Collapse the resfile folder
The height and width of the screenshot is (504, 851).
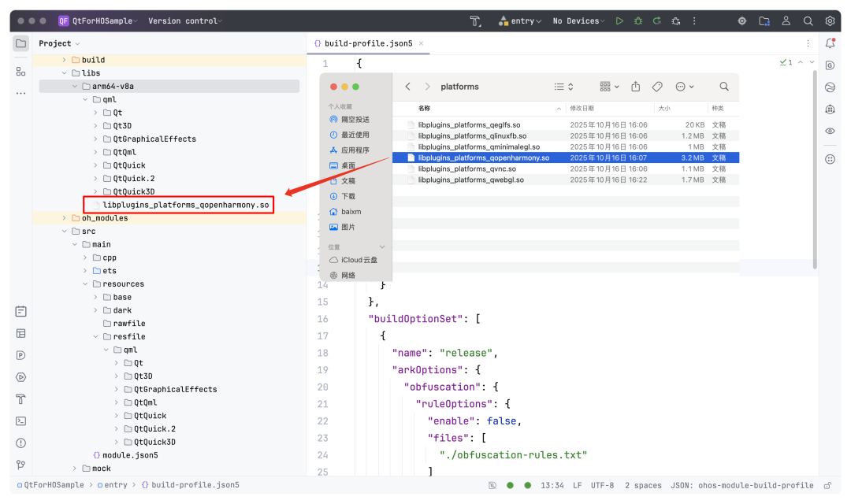95,337
